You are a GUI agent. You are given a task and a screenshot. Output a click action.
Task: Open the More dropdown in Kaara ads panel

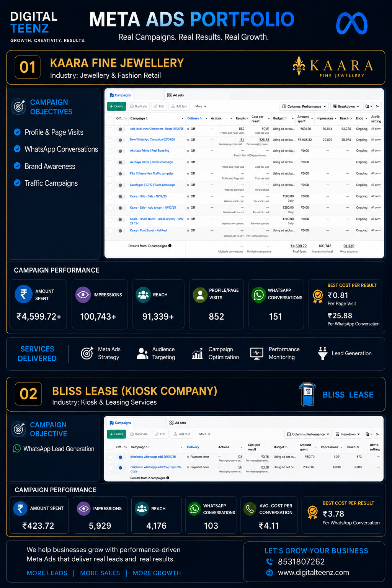(x=201, y=106)
